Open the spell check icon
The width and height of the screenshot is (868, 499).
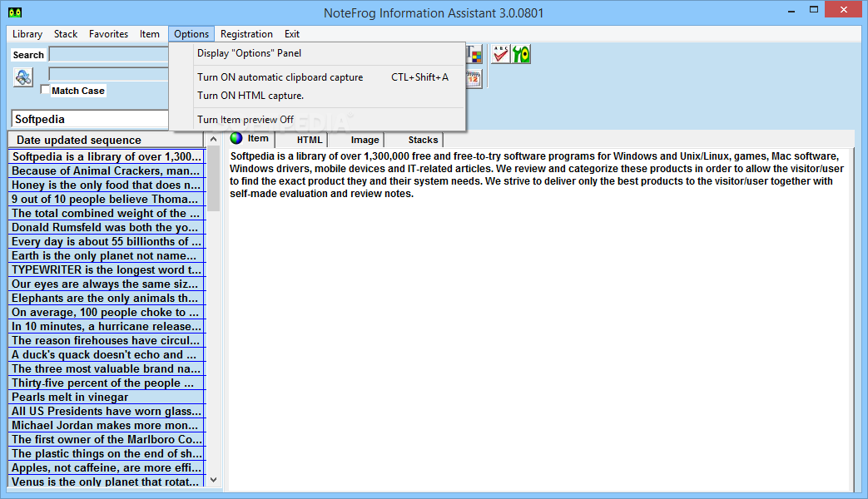(500, 54)
